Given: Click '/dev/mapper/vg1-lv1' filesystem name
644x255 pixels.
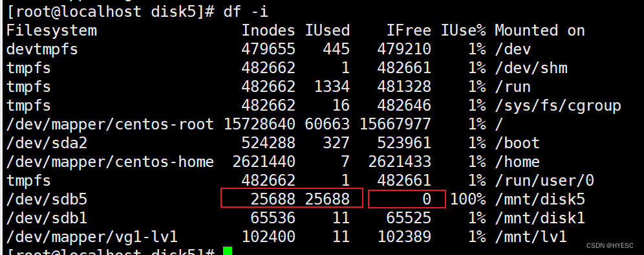Looking at the screenshot, I should 92,237.
